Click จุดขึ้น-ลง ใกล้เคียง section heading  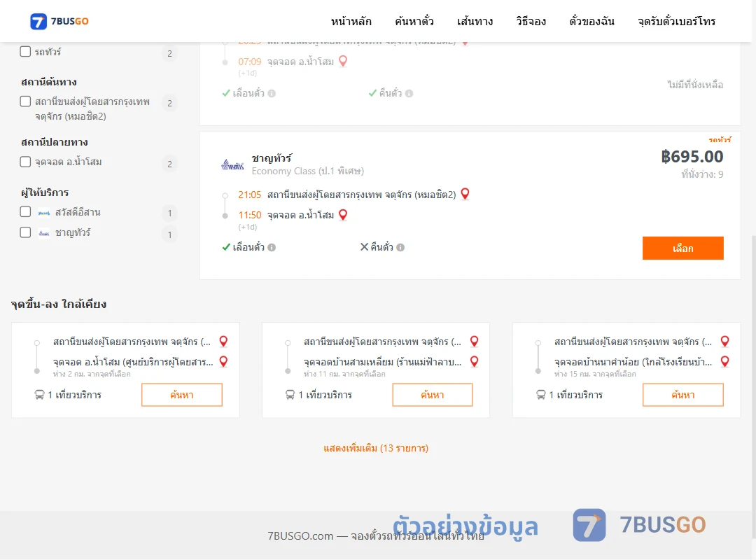click(x=59, y=304)
